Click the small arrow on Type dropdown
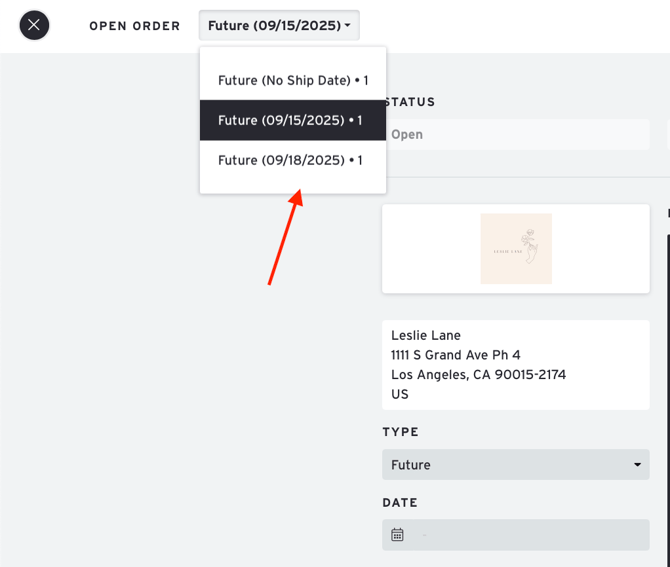 pyautogui.click(x=637, y=465)
